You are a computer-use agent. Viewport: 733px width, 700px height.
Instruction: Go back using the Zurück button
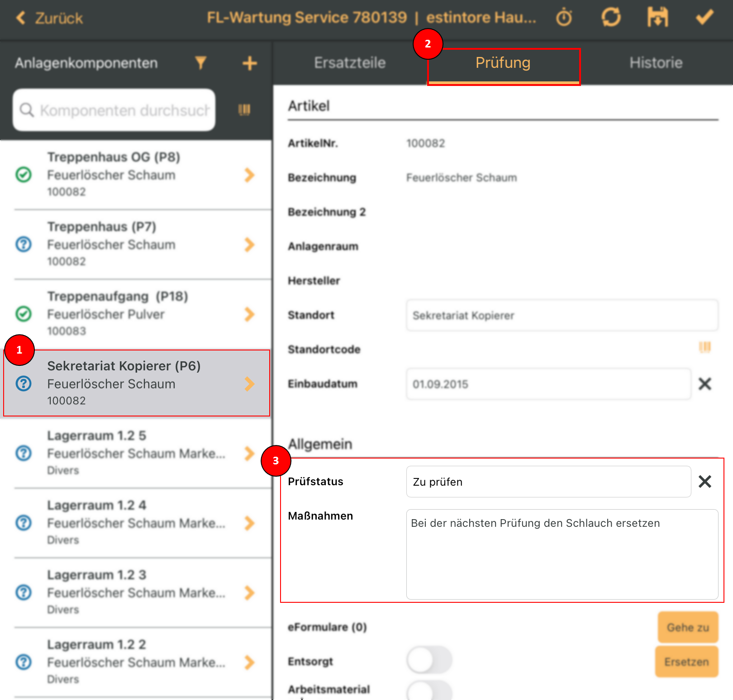click(50, 18)
